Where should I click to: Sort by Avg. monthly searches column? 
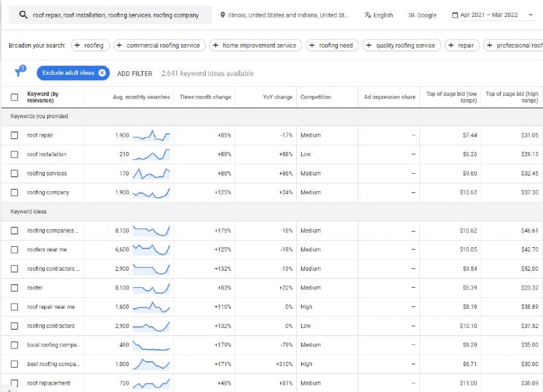pyautogui.click(x=141, y=97)
